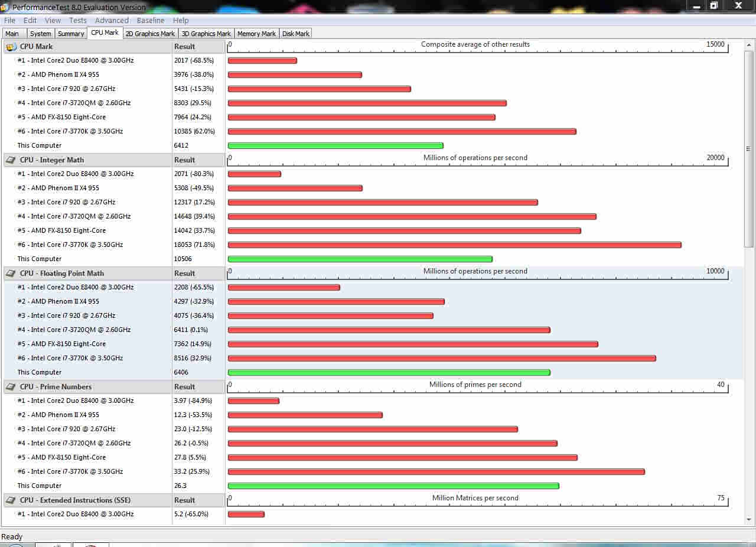Click the Ready status bar text
Viewport: 756px width, 547px height.
point(12,537)
